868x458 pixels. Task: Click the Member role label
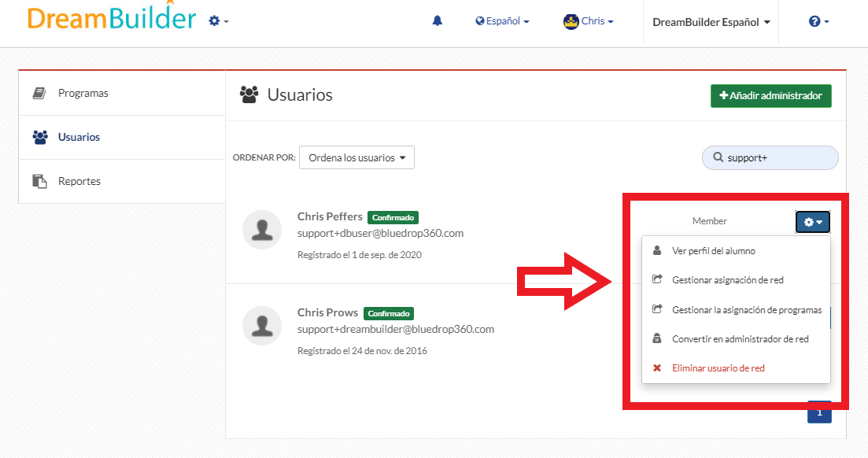coord(709,221)
